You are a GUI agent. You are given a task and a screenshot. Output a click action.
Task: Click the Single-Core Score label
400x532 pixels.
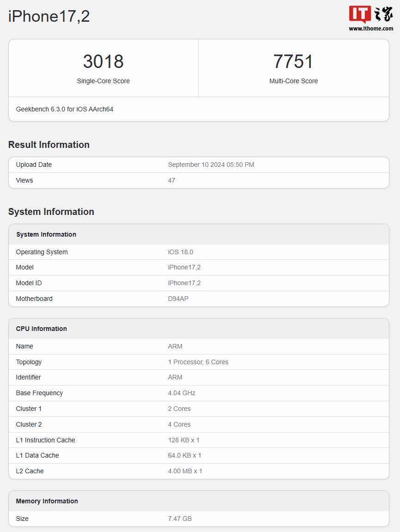[x=103, y=81]
